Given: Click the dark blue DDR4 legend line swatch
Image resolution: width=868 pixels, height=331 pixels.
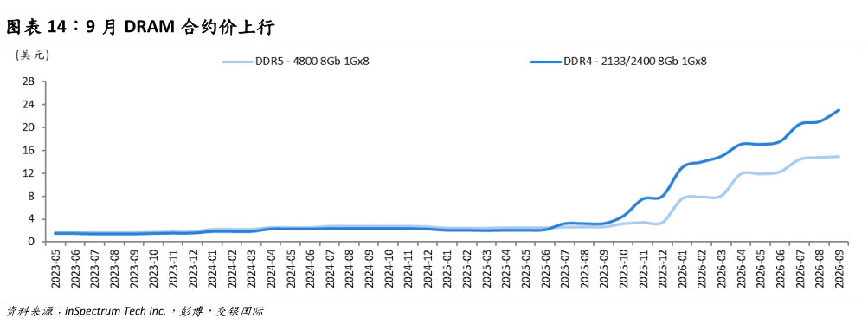Looking at the screenshot, I should point(546,62).
